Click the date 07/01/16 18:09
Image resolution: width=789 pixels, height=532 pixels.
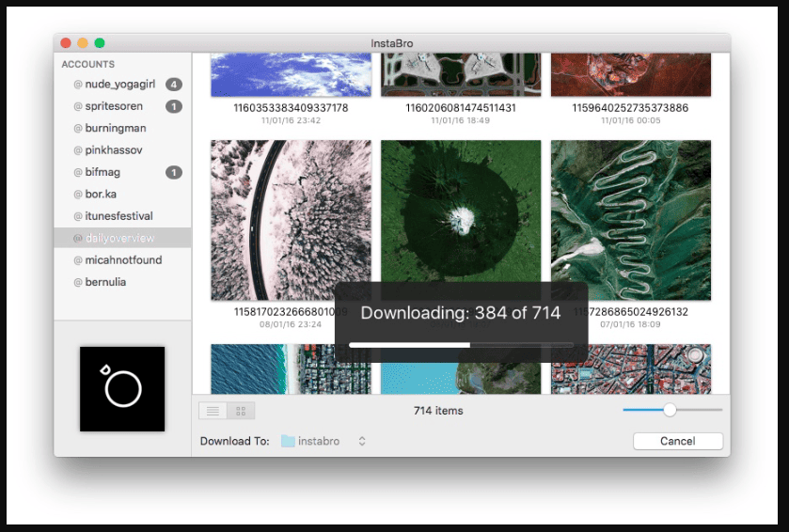pyautogui.click(x=630, y=324)
